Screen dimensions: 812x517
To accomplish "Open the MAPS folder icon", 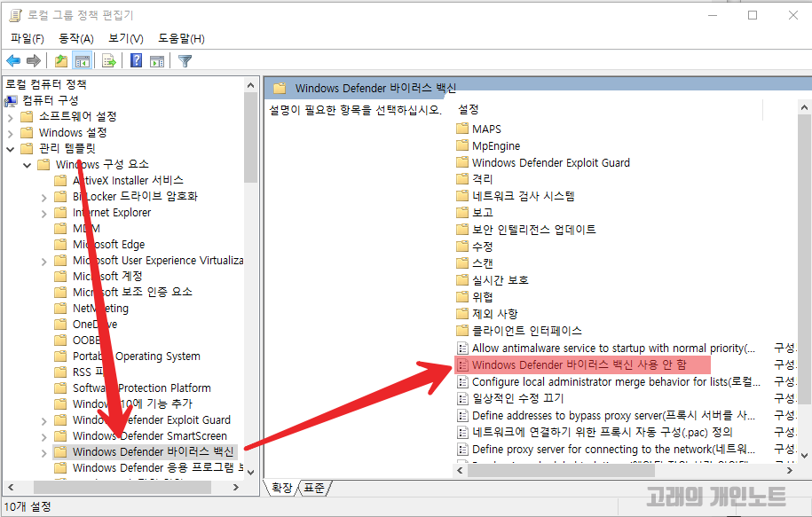I will tap(462, 129).
